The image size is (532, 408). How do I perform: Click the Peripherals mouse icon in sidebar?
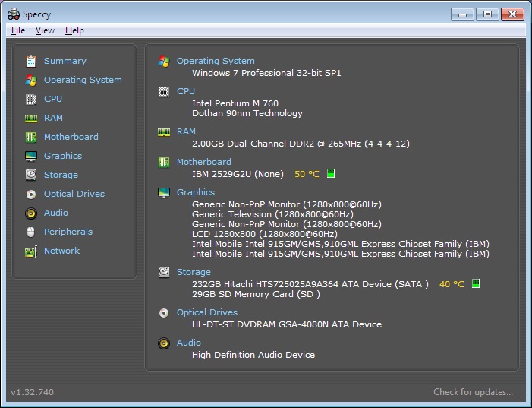coord(31,232)
